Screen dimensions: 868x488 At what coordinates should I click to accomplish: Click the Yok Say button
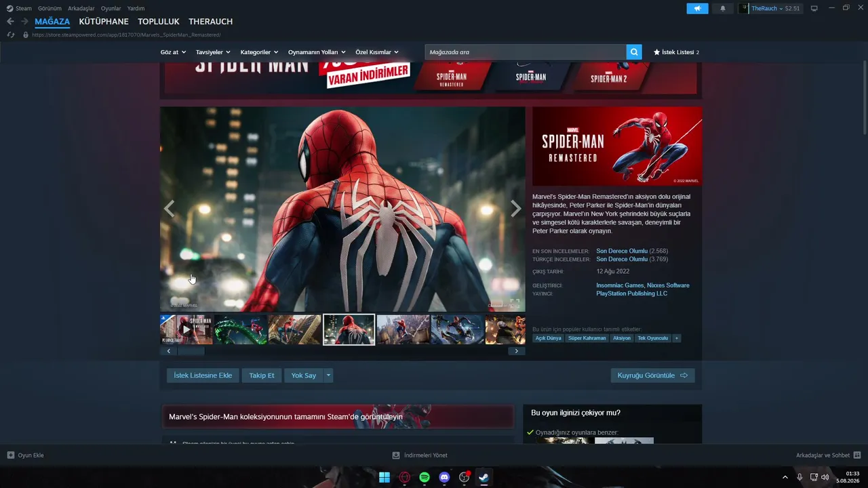click(x=304, y=375)
